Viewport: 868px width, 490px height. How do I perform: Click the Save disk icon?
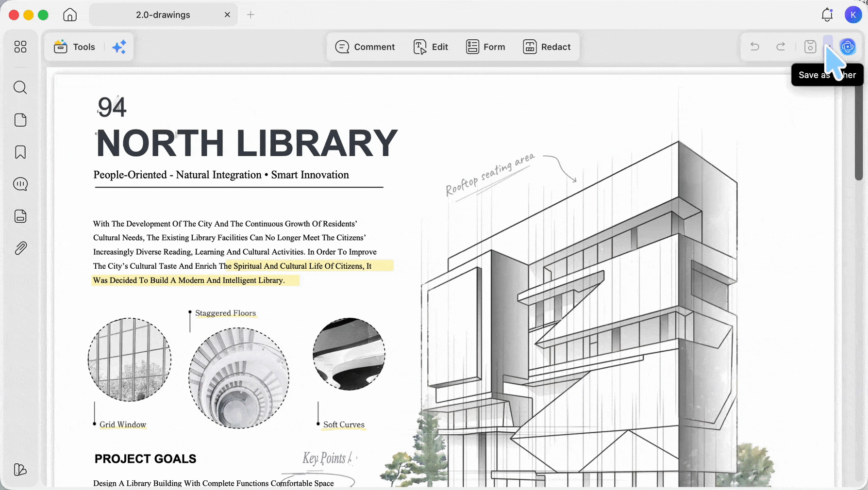[x=810, y=47]
